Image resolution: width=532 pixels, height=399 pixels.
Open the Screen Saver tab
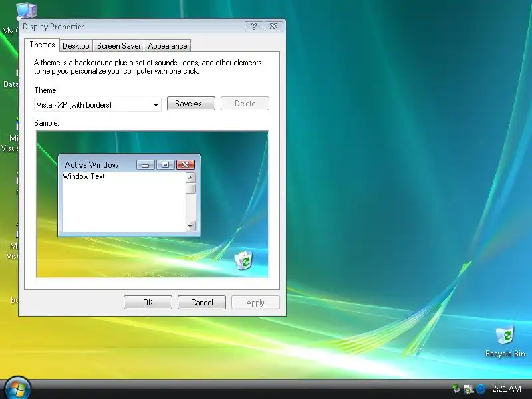119,46
